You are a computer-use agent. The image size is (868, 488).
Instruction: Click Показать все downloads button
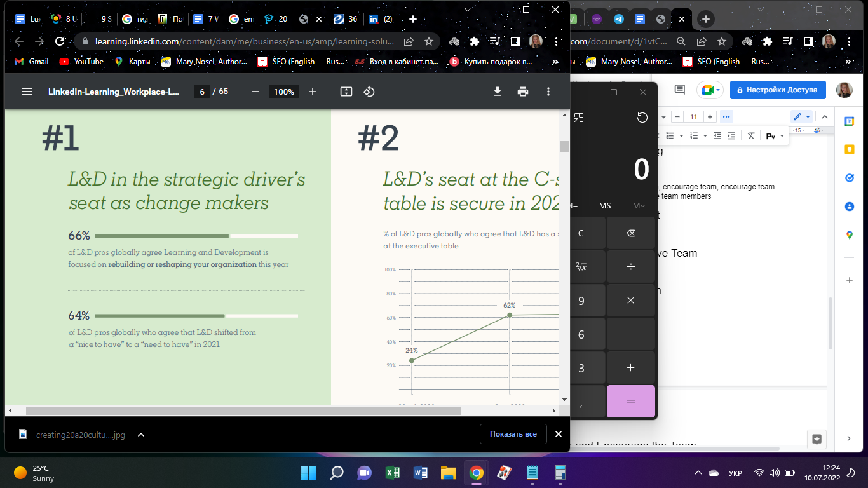pos(513,434)
